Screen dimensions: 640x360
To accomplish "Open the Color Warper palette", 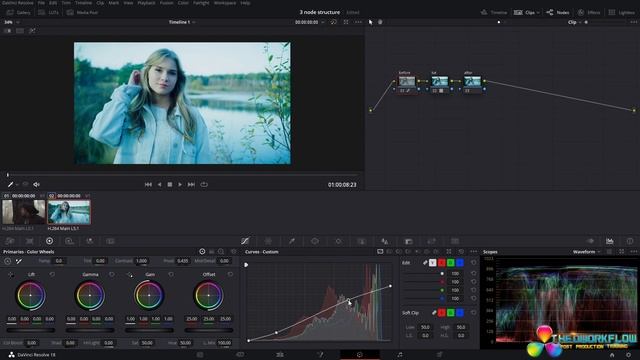I will click(x=268, y=241).
